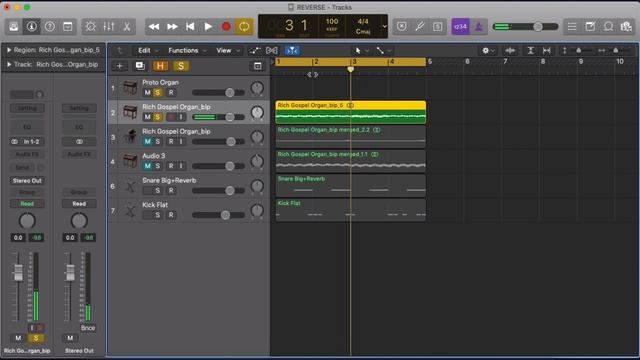Open Quick Help question mark button
The height and width of the screenshot is (360, 640).
click(x=49, y=27)
